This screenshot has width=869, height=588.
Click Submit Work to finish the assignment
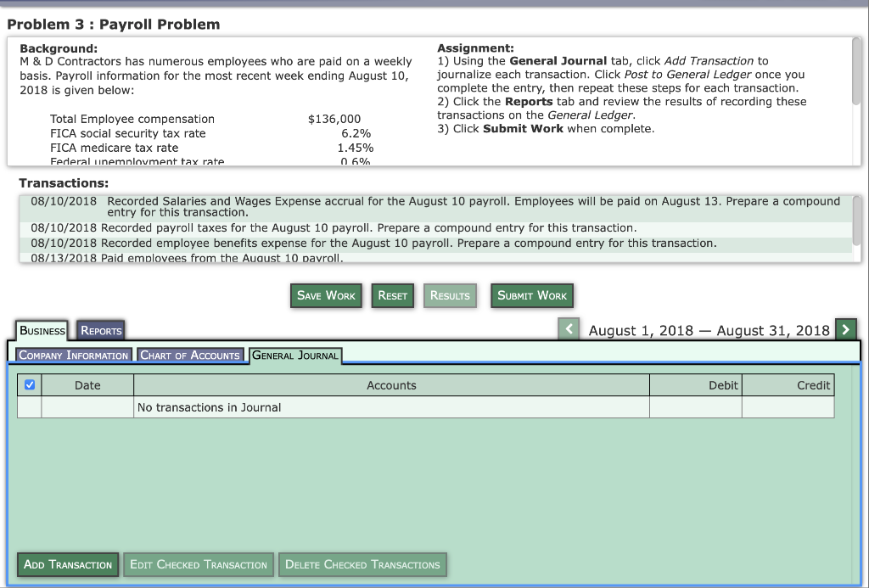pos(532,295)
